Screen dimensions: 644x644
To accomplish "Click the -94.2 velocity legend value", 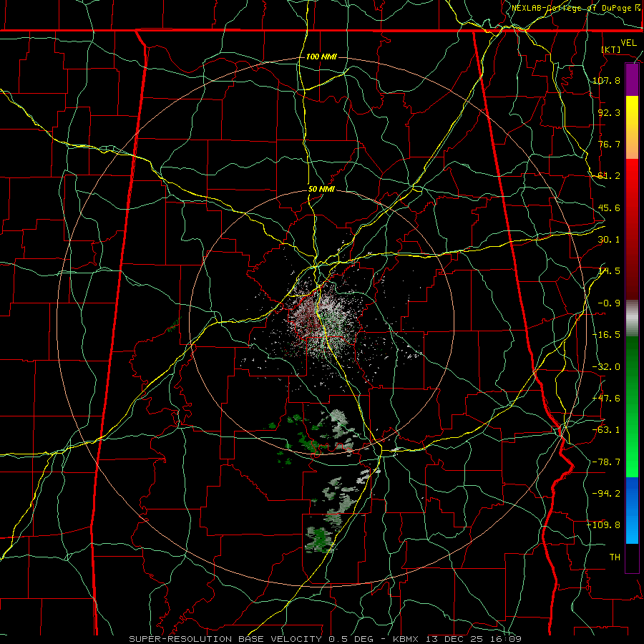I will pyautogui.click(x=606, y=494).
